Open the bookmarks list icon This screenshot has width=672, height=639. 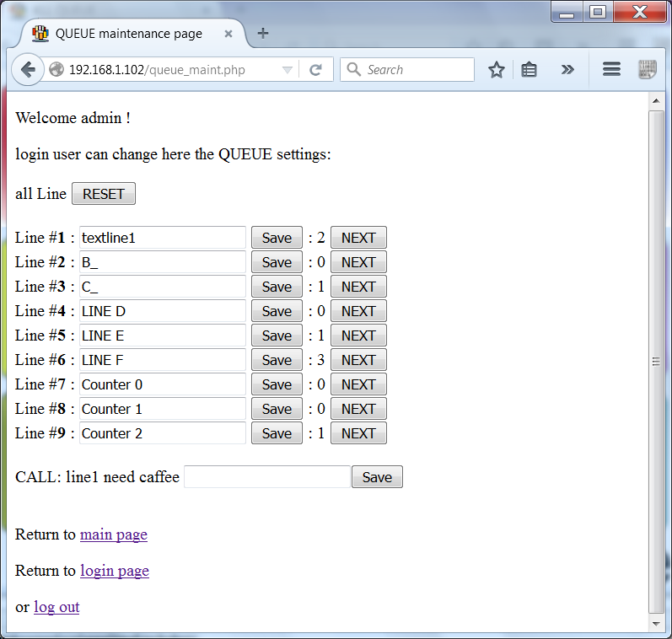point(529,70)
